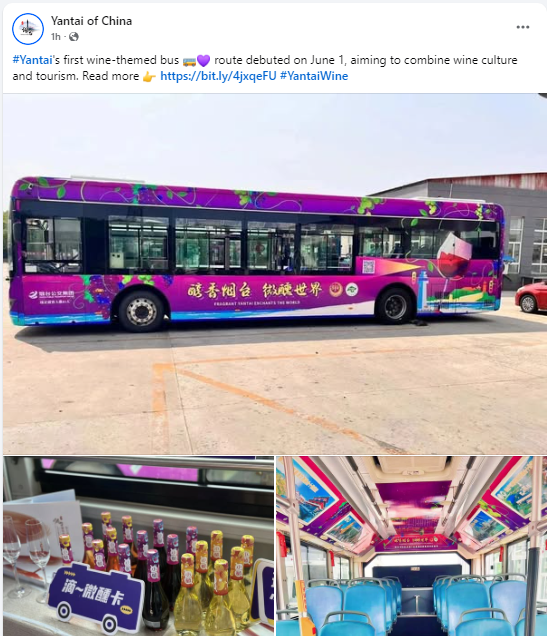Click the Yantai of China profile avatar
This screenshot has width=547, height=636.
tap(28, 29)
